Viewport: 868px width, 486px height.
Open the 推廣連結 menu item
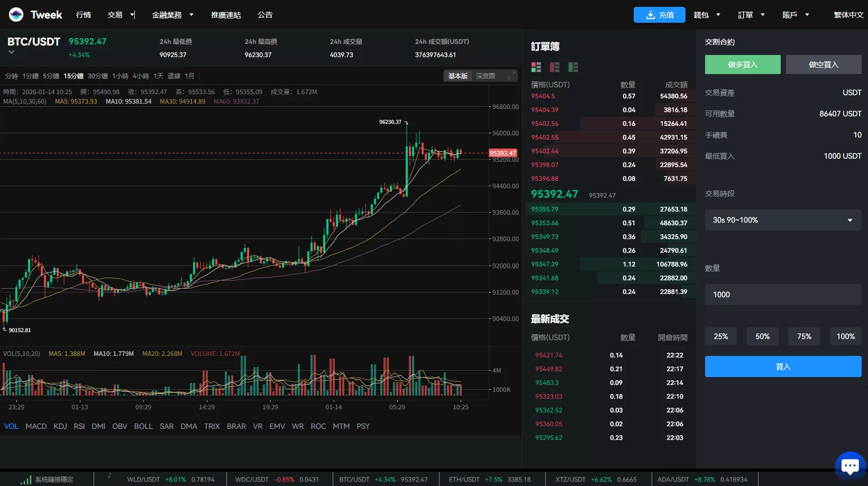point(225,15)
